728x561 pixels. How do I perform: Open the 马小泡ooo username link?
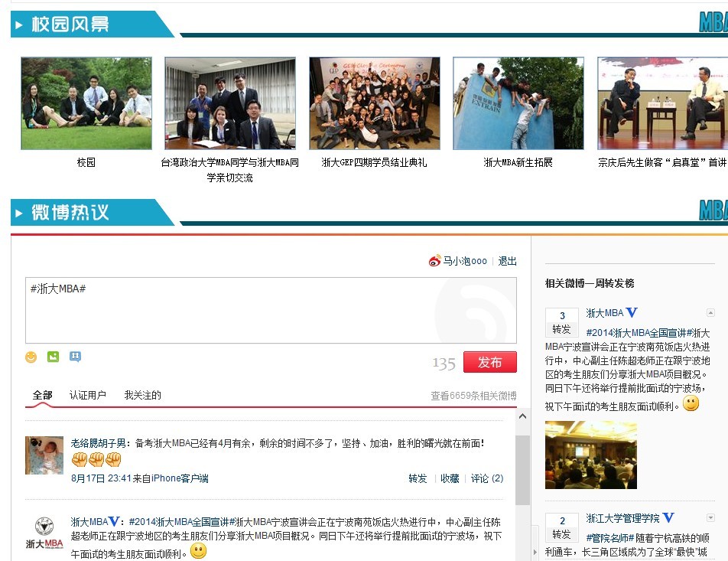click(x=465, y=261)
